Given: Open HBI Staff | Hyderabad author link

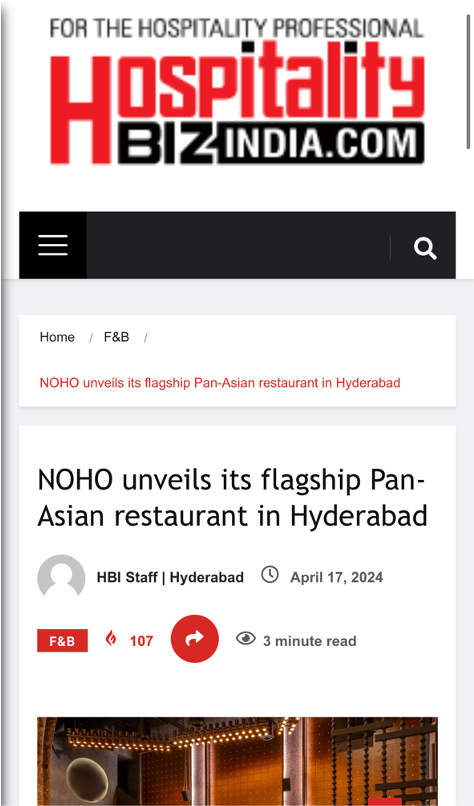Looking at the screenshot, I should 170,577.
